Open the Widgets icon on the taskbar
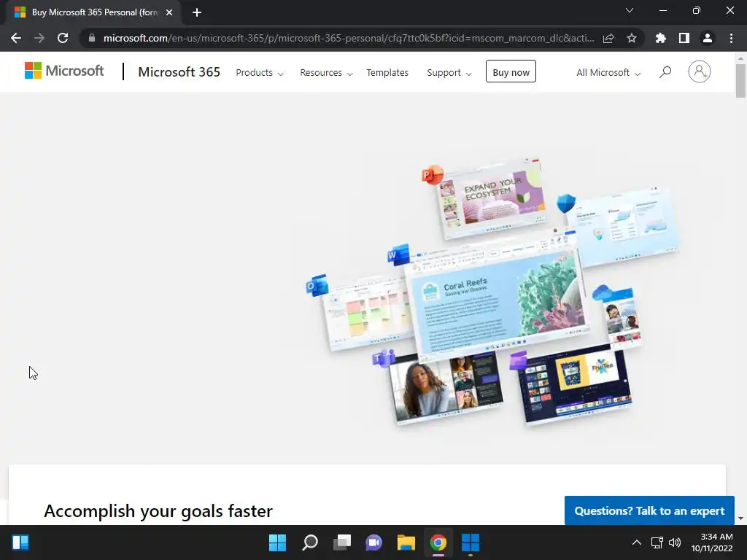Image resolution: width=747 pixels, height=560 pixels. click(x=20, y=542)
